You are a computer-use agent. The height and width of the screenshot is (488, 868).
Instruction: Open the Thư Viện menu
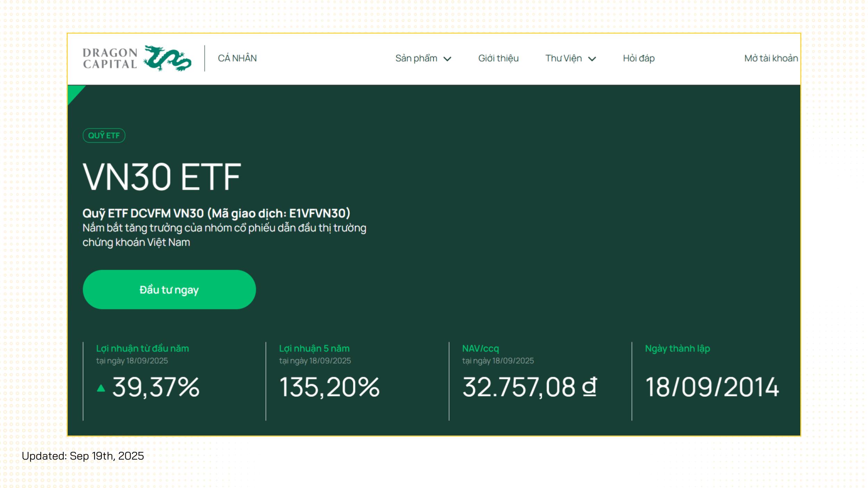pos(563,58)
